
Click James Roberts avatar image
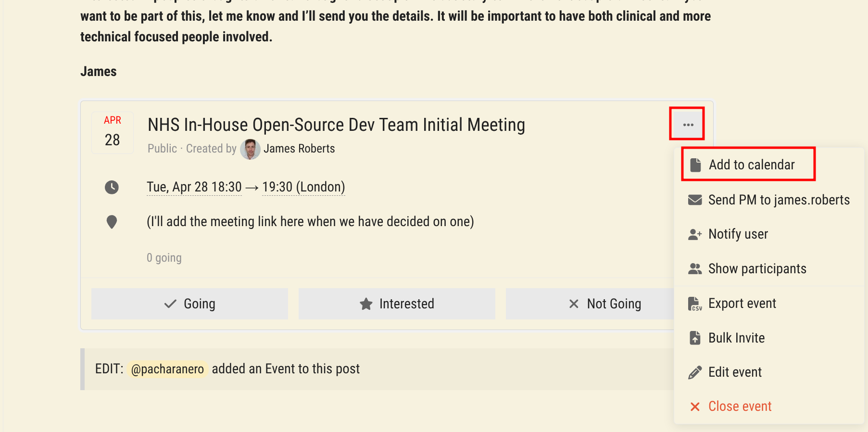coord(250,149)
